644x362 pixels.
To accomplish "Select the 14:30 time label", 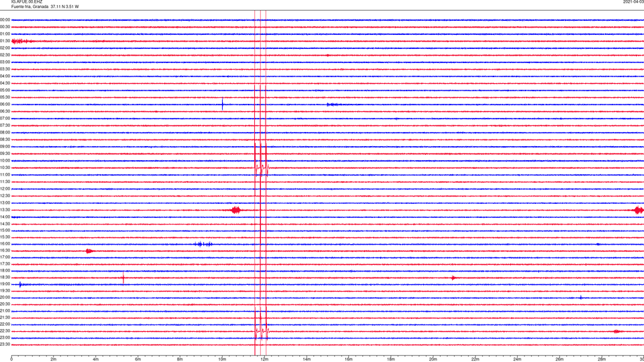I will pos(5,224).
